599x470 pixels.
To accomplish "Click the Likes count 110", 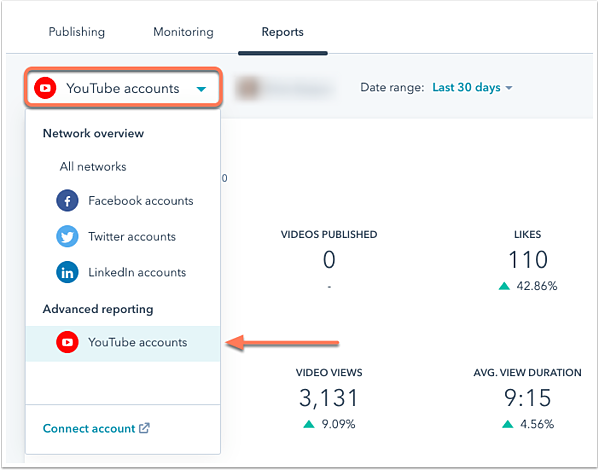I will click(x=528, y=260).
